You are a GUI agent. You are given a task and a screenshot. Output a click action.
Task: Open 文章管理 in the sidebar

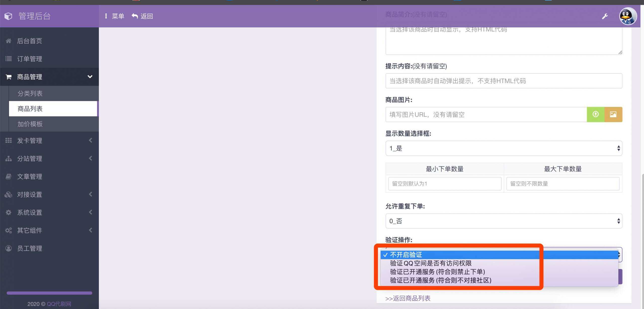30,176
